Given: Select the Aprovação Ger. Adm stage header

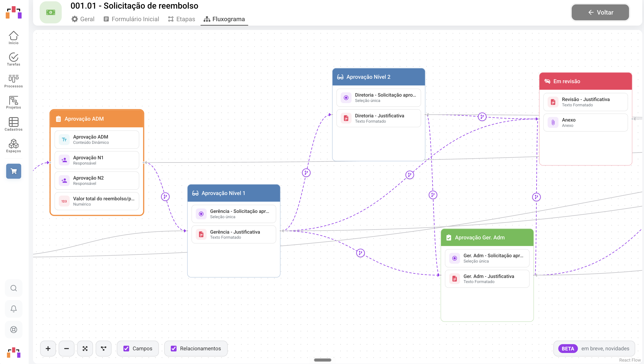Looking at the screenshot, I should pos(487,237).
